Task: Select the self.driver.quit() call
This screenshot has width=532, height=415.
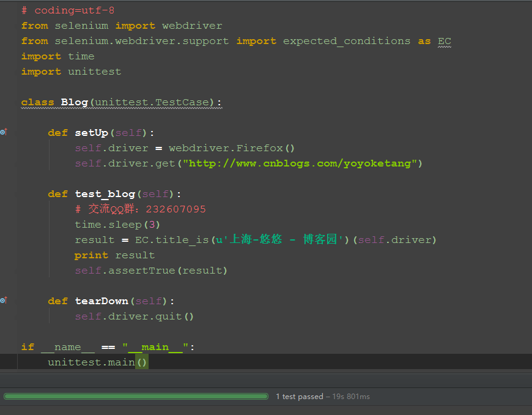Action: [122, 316]
